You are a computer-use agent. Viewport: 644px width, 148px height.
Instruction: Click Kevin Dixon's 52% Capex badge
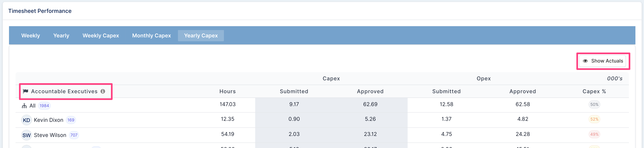594,119
